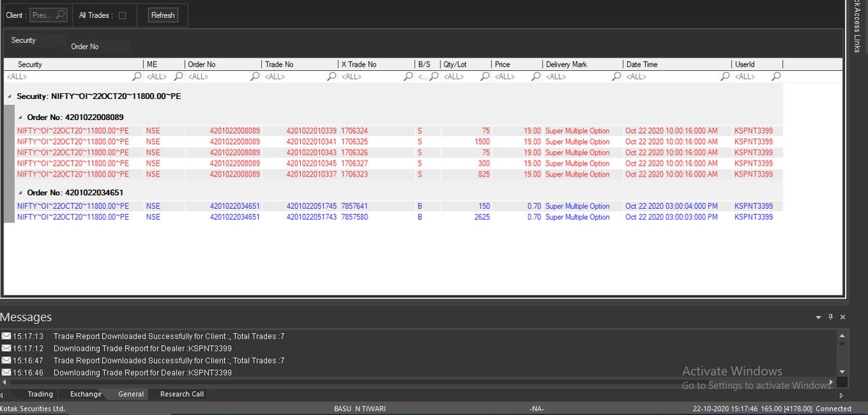The image size is (868, 415).
Task: Sort by the ME column header
Action: click(163, 64)
